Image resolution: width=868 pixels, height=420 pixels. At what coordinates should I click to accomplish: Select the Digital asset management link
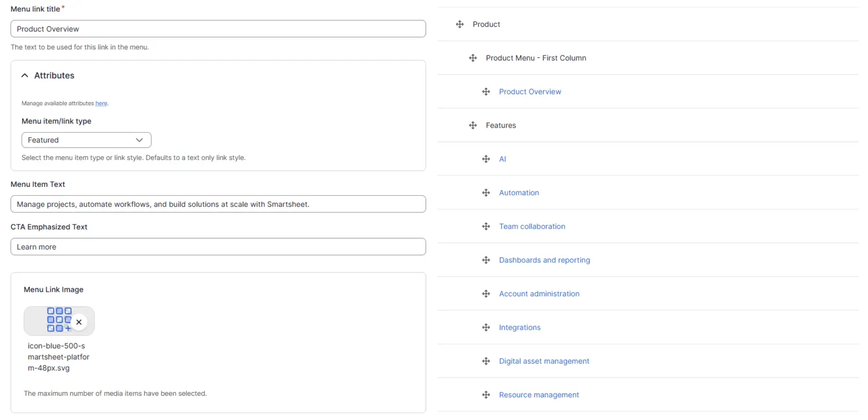pos(544,361)
